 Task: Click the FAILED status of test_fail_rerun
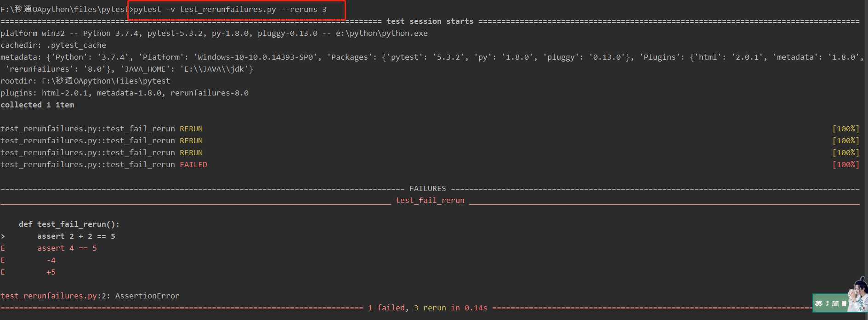[x=193, y=164]
